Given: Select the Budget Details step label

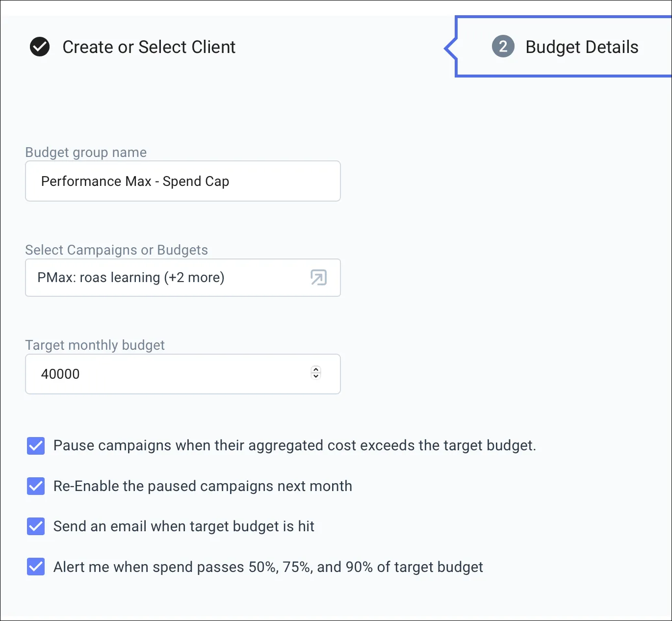Looking at the screenshot, I should tap(582, 47).
